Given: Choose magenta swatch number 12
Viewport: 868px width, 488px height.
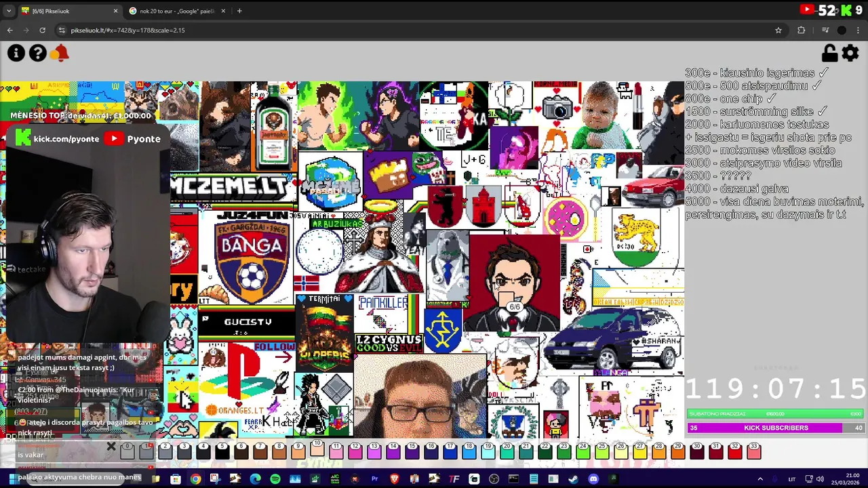Looking at the screenshot, I should (x=355, y=451).
